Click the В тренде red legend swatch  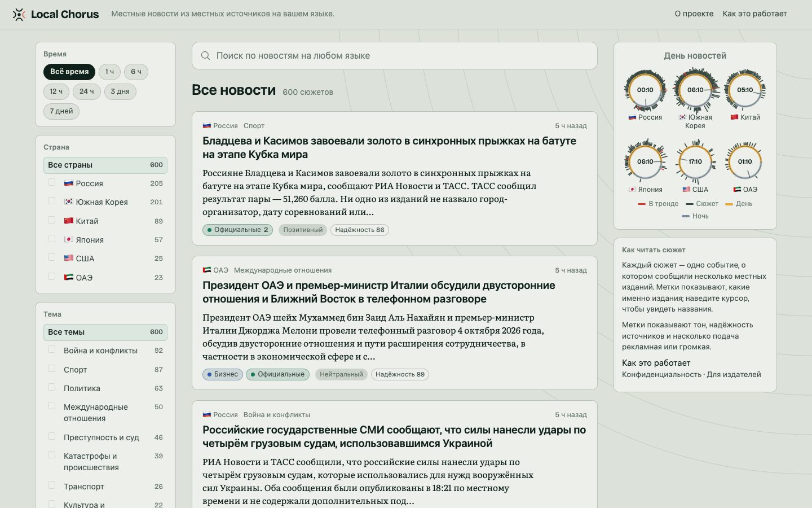coord(641,204)
